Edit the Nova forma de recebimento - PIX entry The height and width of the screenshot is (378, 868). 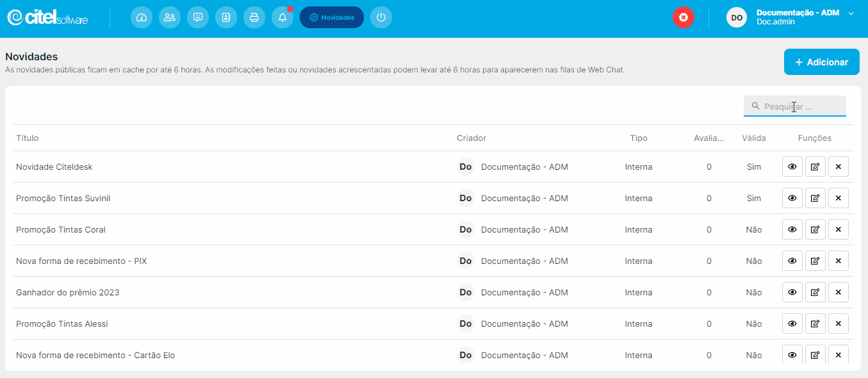click(815, 261)
